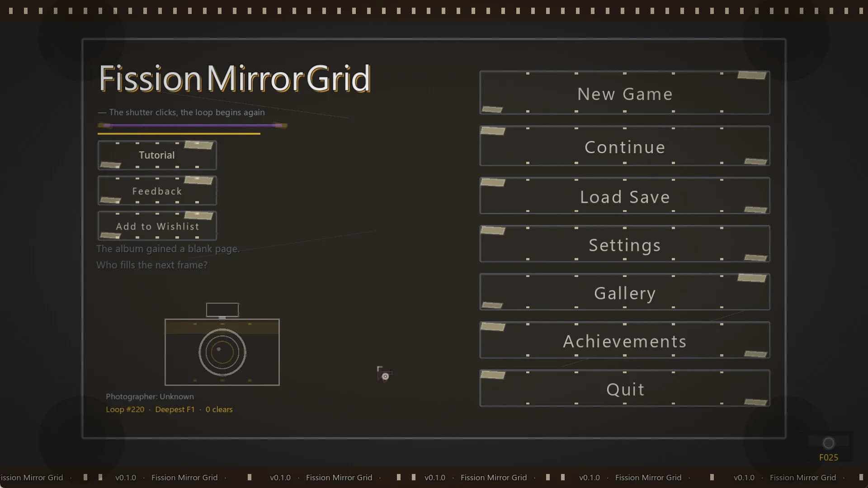Viewport: 868px width, 488px height.
Task: Click 'The shutter clicks' tagline text
Action: tap(181, 112)
